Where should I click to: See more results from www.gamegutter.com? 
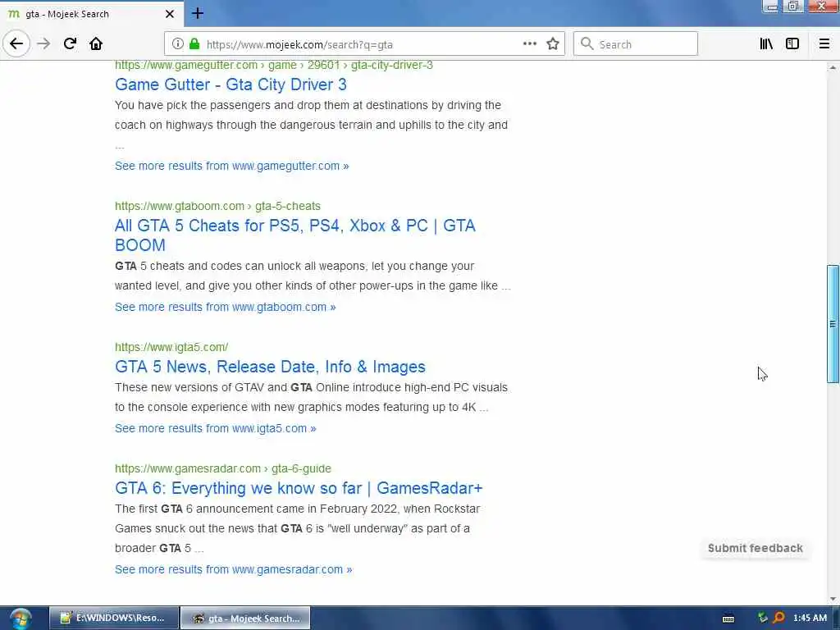pos(231,166)
